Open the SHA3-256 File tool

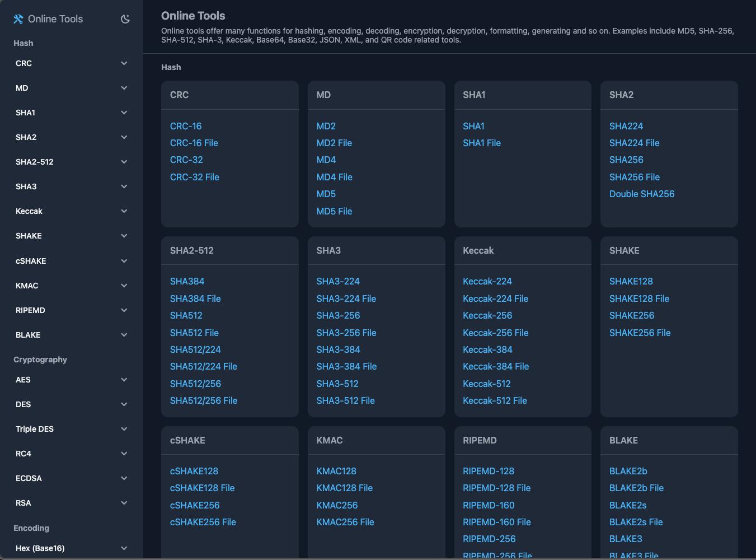click(x=346, y=333)
